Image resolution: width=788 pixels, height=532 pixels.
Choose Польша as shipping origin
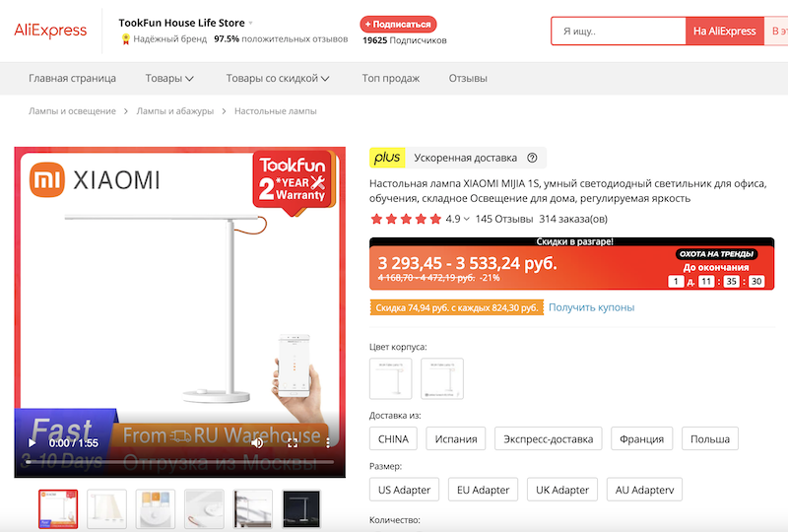coord(709,439)
